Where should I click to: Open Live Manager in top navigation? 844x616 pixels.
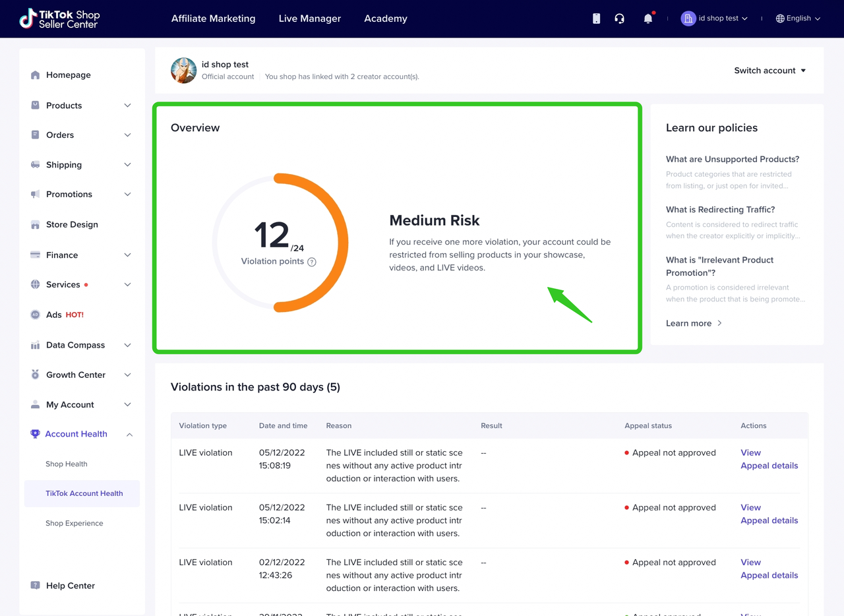coord(309,18)
